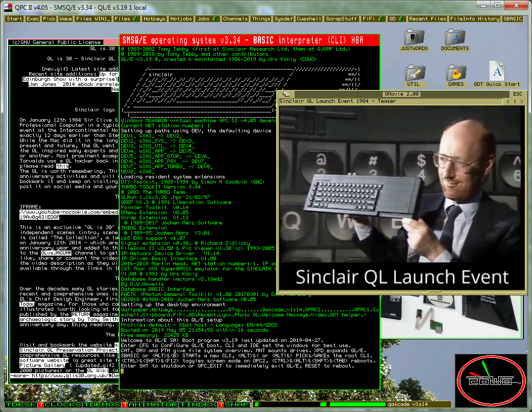Click the TINDEX button in bottom bar
The height and width of the screenshot is (412, 532).
(x=198, y=404)
